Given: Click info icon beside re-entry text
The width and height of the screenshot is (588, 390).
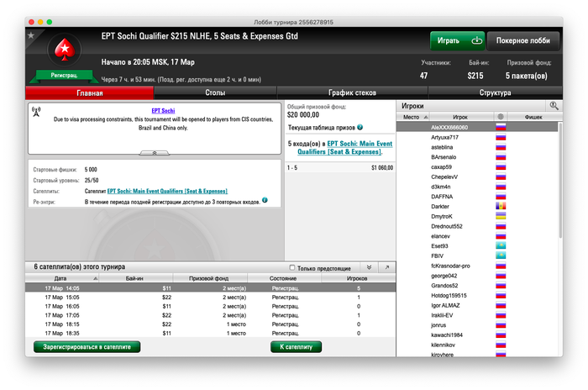Looking at the screenshot, I should click(265, 200).
